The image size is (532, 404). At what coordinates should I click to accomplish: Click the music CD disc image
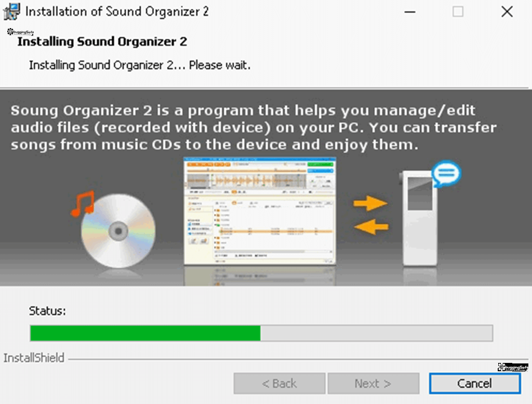pyautogui.click(x=118, y=231)
